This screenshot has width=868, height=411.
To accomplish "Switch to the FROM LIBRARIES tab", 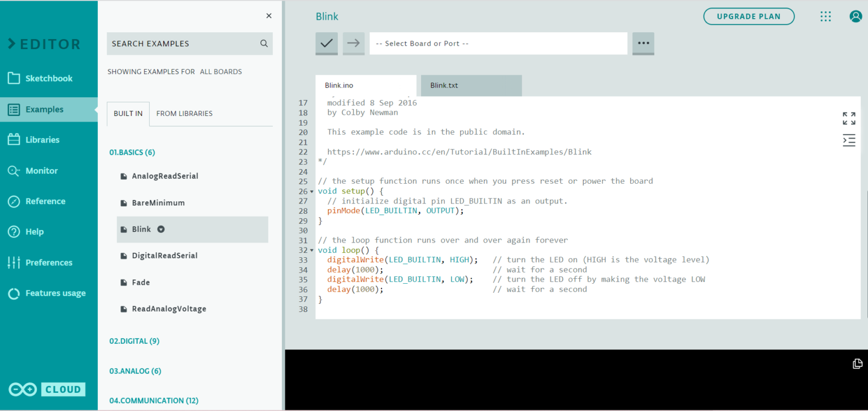I will point(184,113).
